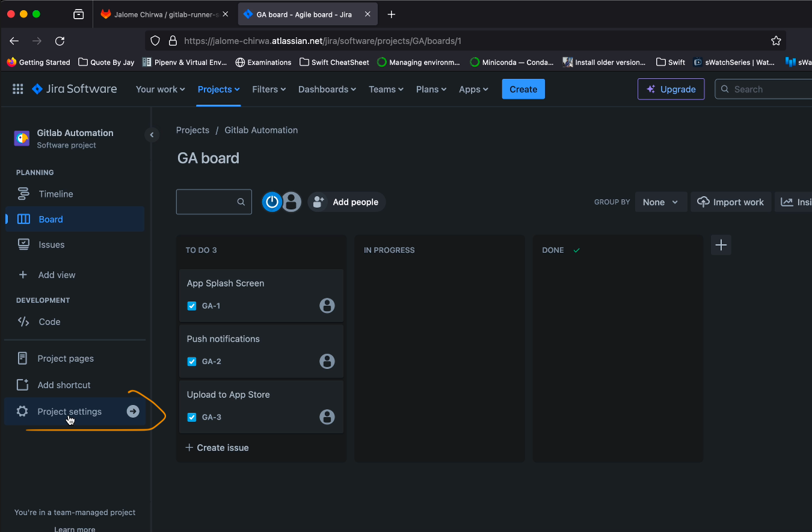The image size is (812, 532).
Task: Click the Import work button
Action: pos(730,202)
